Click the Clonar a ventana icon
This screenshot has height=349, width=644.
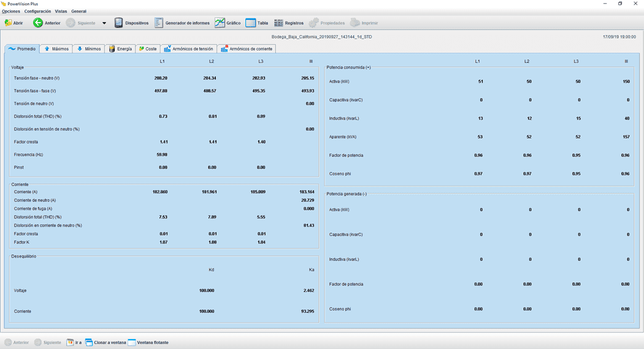(89, 342)
